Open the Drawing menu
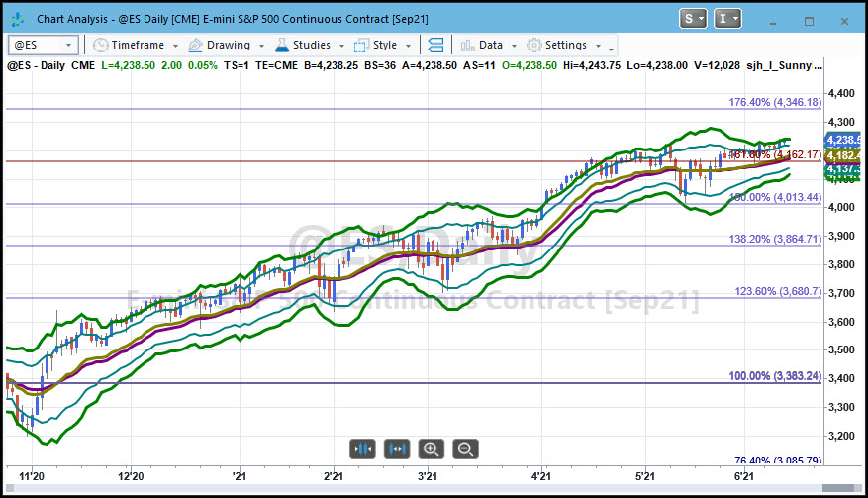 pos(228,45)
